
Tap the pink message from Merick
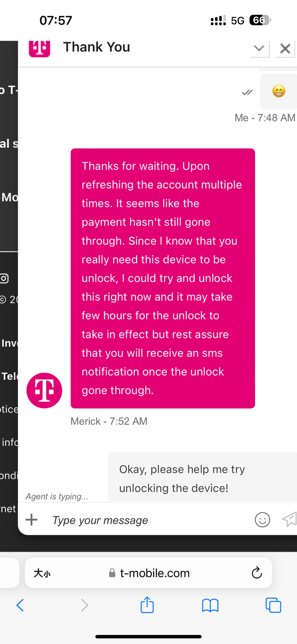(163, 278)
